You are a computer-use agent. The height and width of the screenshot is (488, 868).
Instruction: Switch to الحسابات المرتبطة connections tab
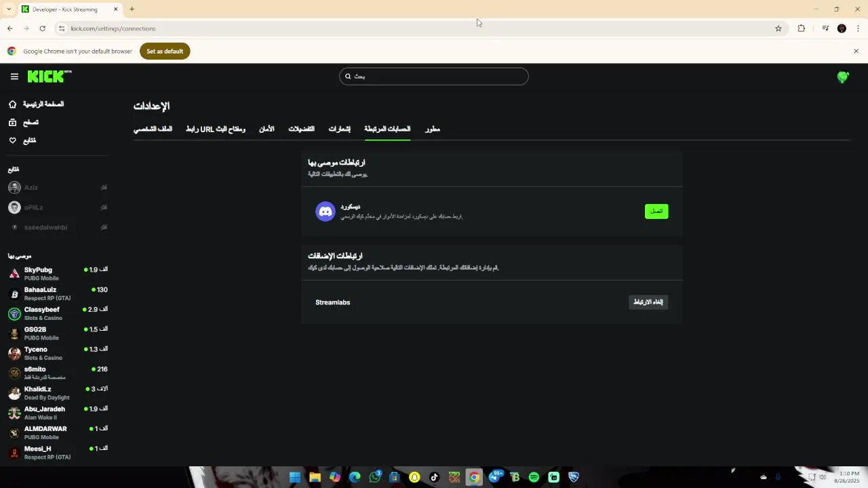(387, 129)
